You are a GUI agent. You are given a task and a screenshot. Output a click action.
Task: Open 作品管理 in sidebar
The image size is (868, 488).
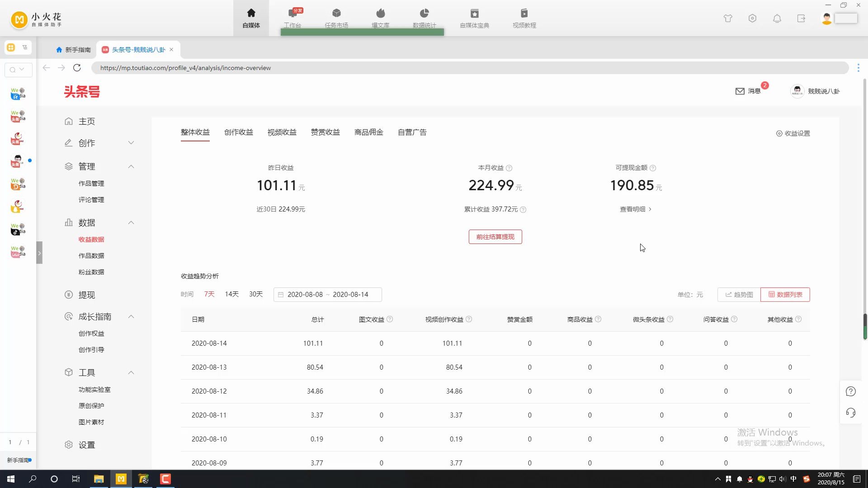[91, 183]
